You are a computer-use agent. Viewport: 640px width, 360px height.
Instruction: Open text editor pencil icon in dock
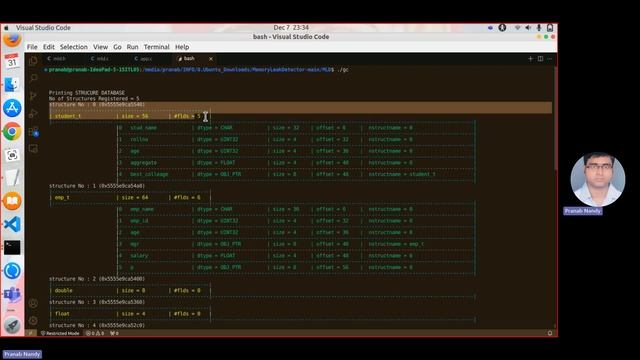[12, 178]
